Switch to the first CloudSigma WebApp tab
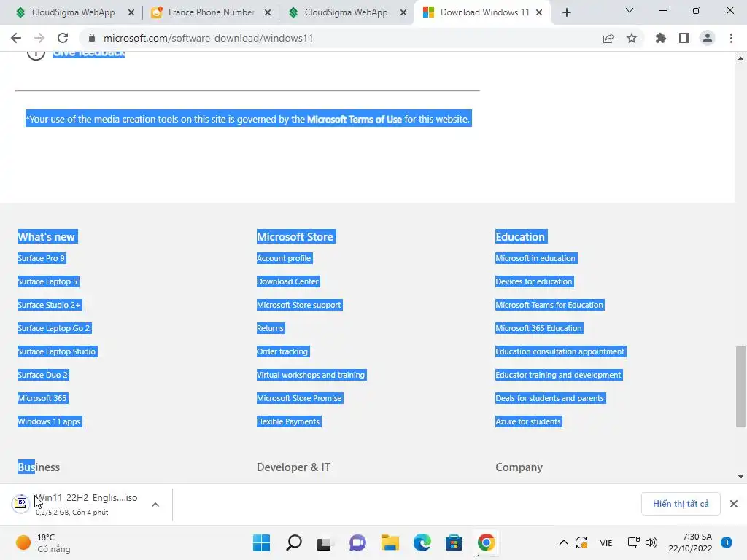747x560 pixels. coord(73,12)
